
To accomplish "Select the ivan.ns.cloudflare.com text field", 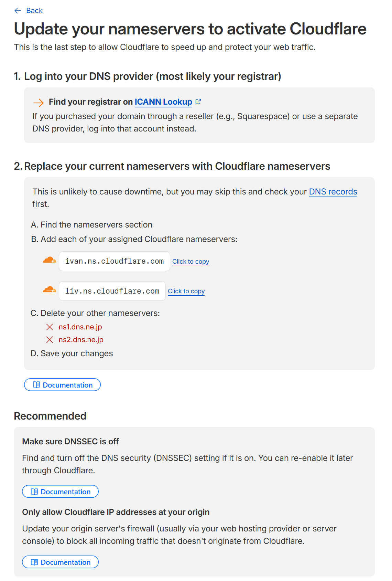I will [114, 261].
